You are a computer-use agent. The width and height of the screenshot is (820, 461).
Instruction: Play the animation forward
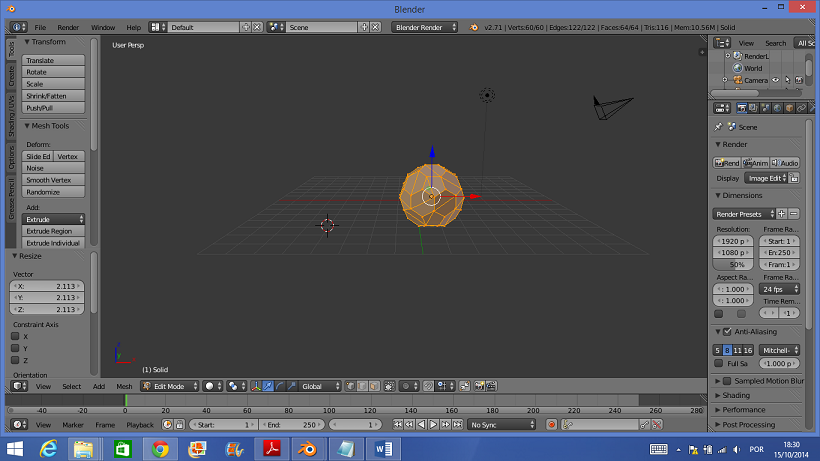click(433, 425)
